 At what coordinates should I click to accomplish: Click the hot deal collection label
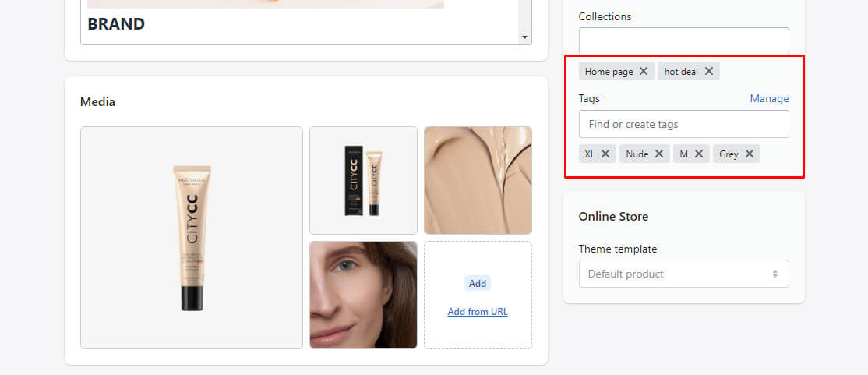681,72
